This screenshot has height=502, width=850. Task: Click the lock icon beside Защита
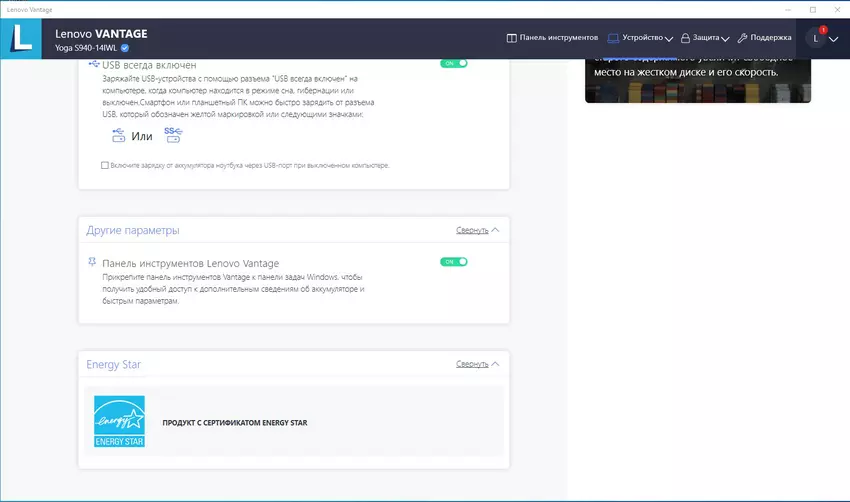686,38
